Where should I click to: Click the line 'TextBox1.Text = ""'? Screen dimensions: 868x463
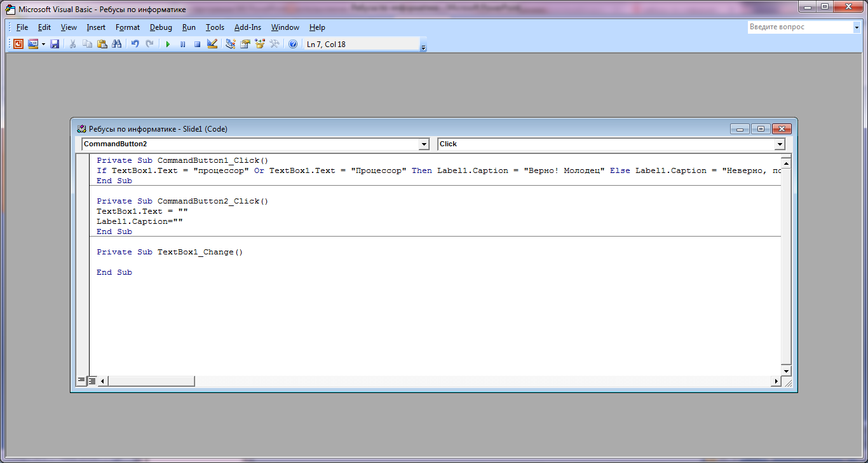coord(142,211)
